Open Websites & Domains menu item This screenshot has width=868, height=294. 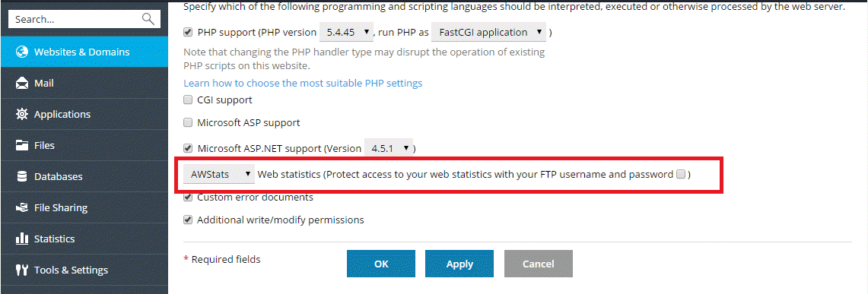pos(84,52)
